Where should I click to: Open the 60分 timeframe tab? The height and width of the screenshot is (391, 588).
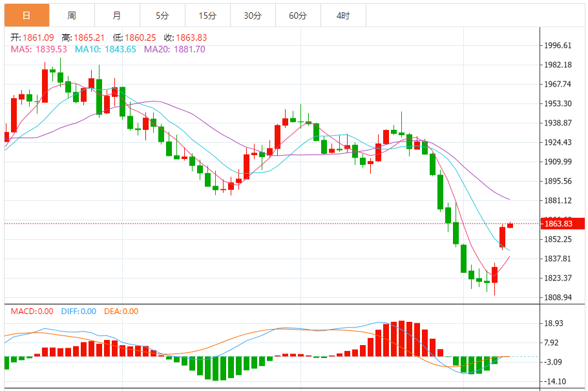click(x=298, y=16)
